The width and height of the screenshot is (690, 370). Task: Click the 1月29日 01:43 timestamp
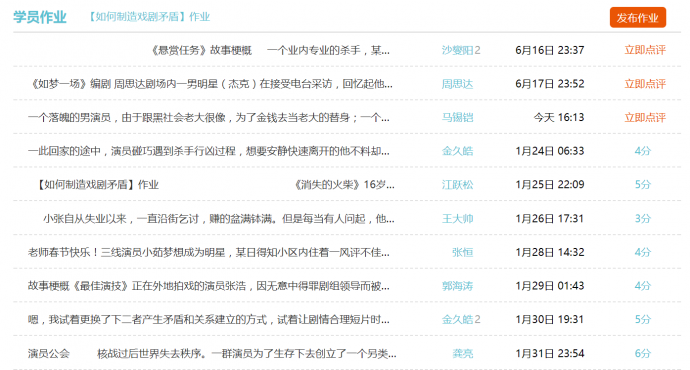click(x=550, y=286)
